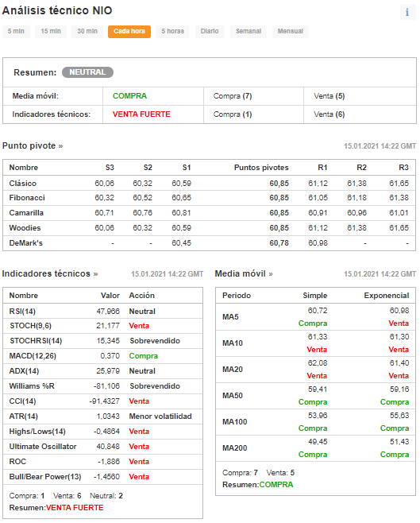Viewport: 420px width, 523px height.
Task: Open the Indicadores técnicos section link
Action: (50, 274)
